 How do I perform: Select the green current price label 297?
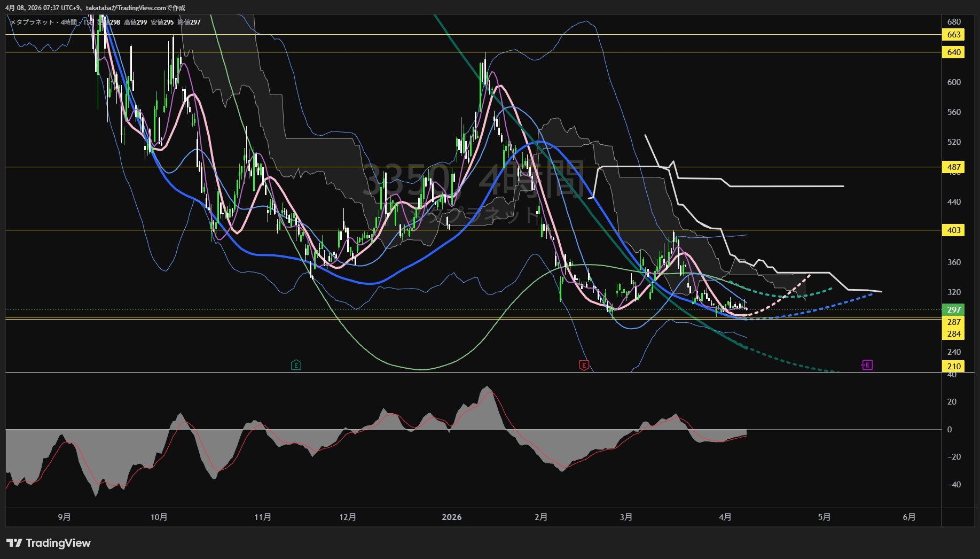(954, 310)
